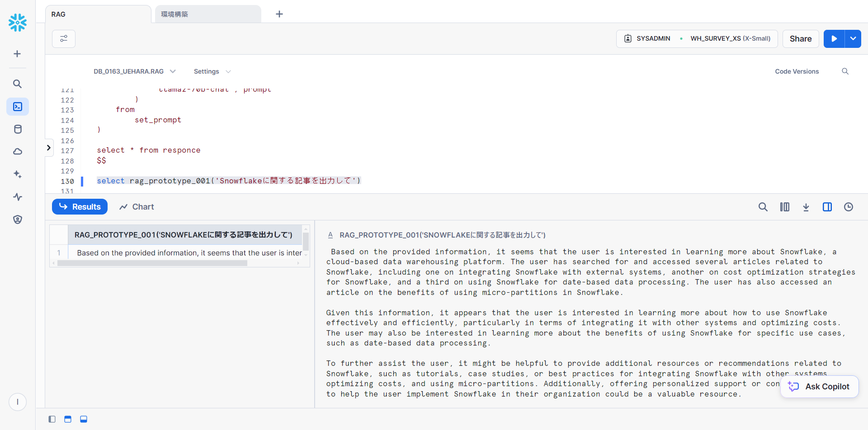Switch to the 環境構築 worksheet tab
This screenshot has width=868, height=430.
(208, 14)
